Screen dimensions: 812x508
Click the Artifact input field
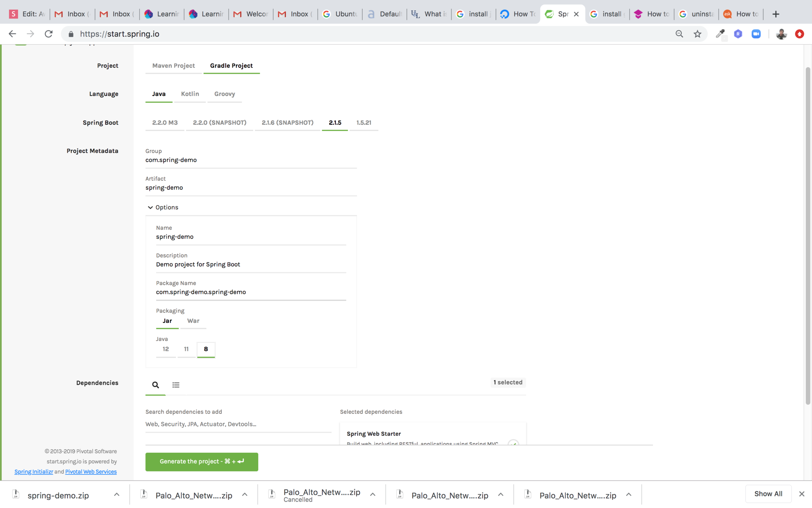[251, 187]
